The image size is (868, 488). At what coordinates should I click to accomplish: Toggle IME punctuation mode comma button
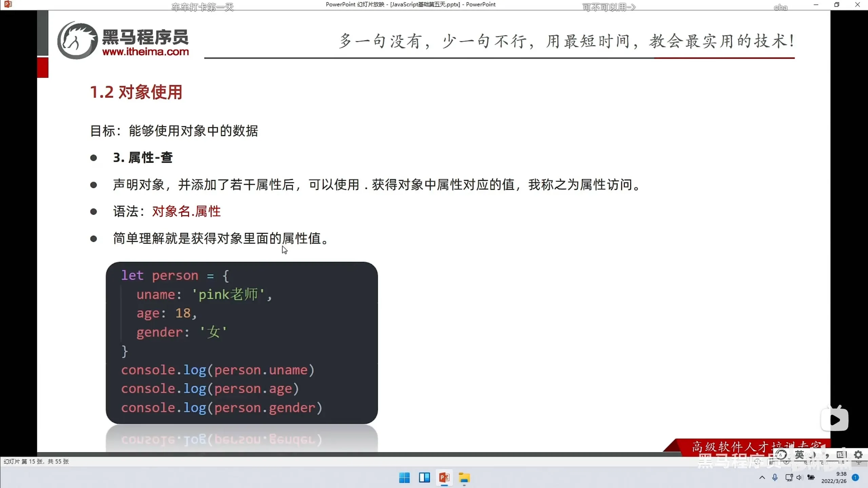pyautogui.click(x=827, y=455)
